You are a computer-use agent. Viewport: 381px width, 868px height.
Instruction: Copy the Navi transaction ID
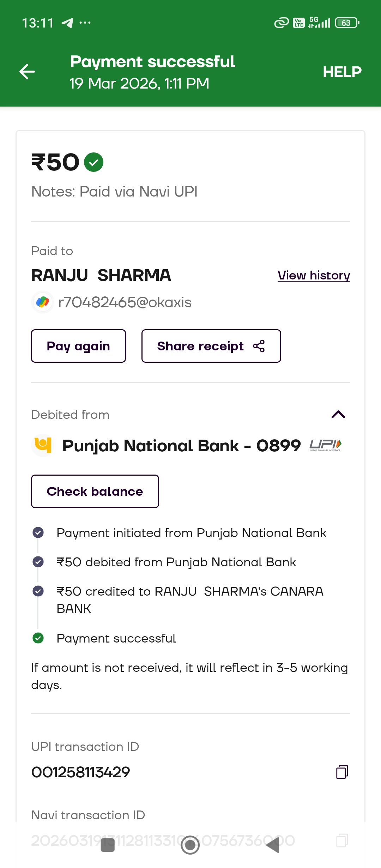pos(342,840)
